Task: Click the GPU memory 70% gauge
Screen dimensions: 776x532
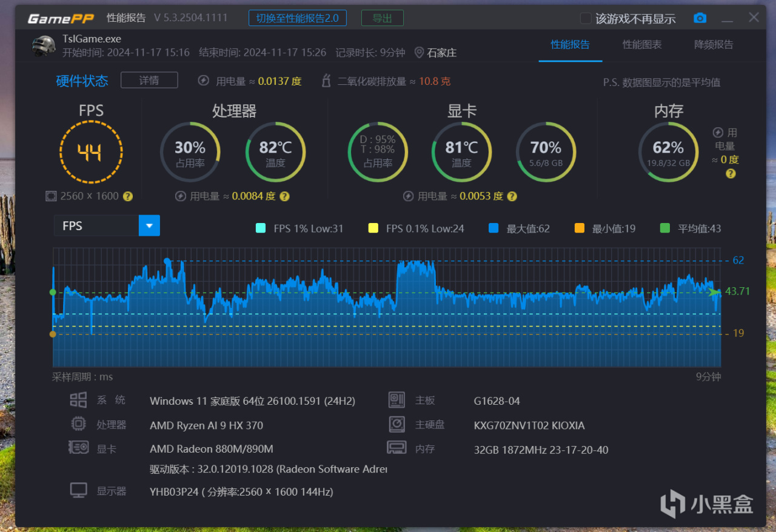Action: pos(546,152)
